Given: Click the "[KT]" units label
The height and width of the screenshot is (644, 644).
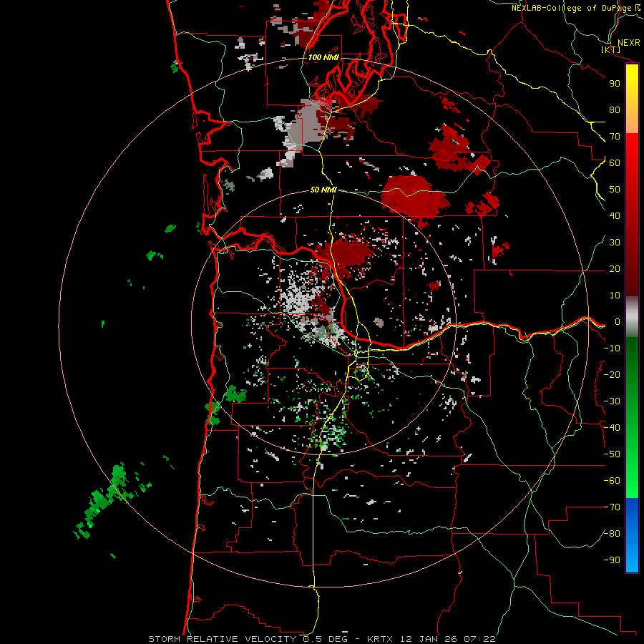Looking at the screenshot, I should click(x=611, y=49).
